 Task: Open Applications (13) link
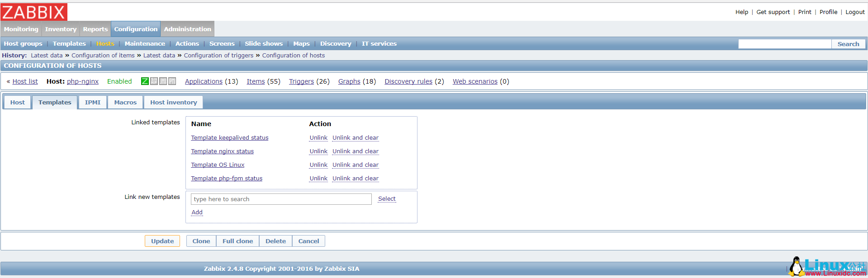[204, 81]
